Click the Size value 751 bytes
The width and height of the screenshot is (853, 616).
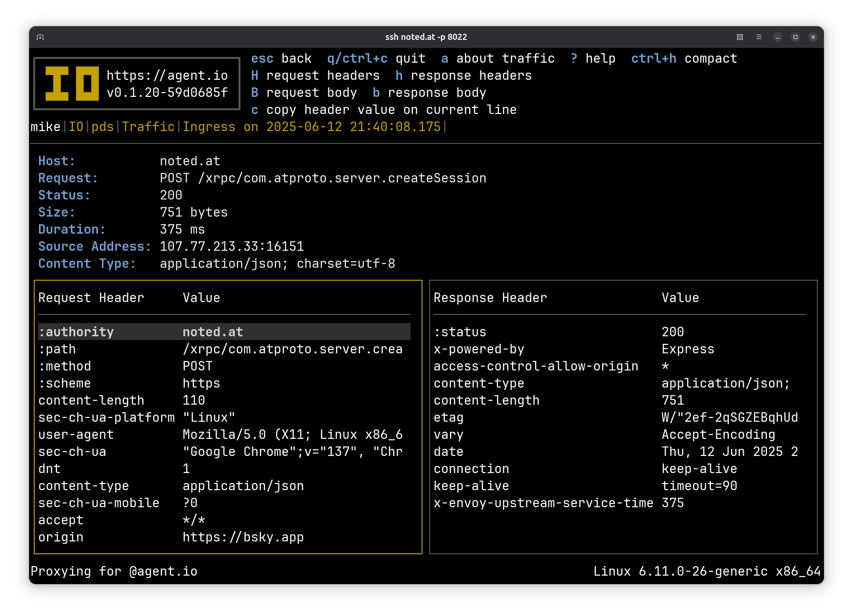tap(194, 212)
